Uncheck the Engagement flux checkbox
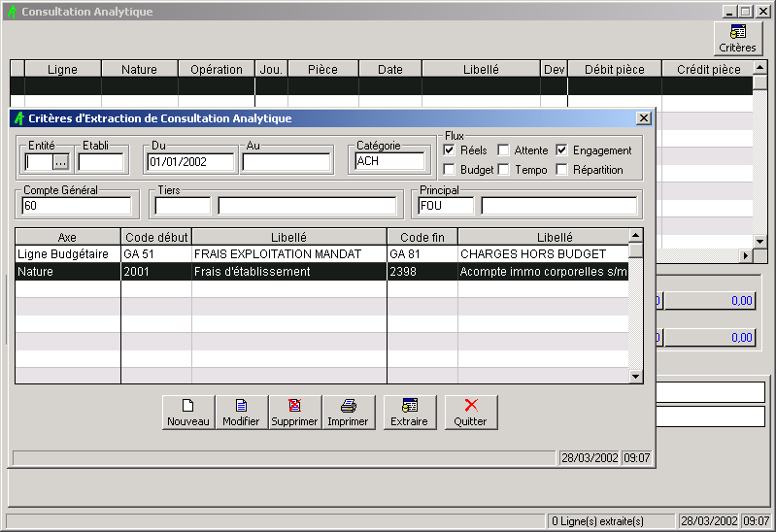Viewport: 776px width, 532px height. pyautogui.click(x=561, y=150)
